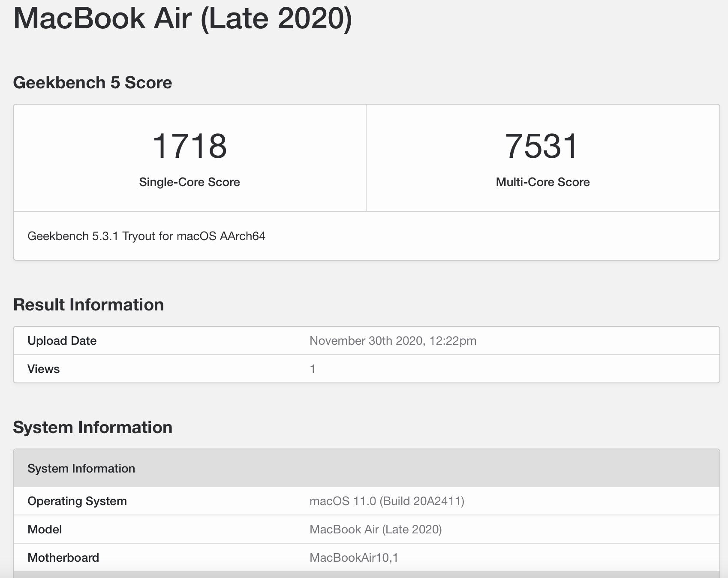Click the Upload Date row label
This screenshot has height=578, width=728.
point(62,340)
